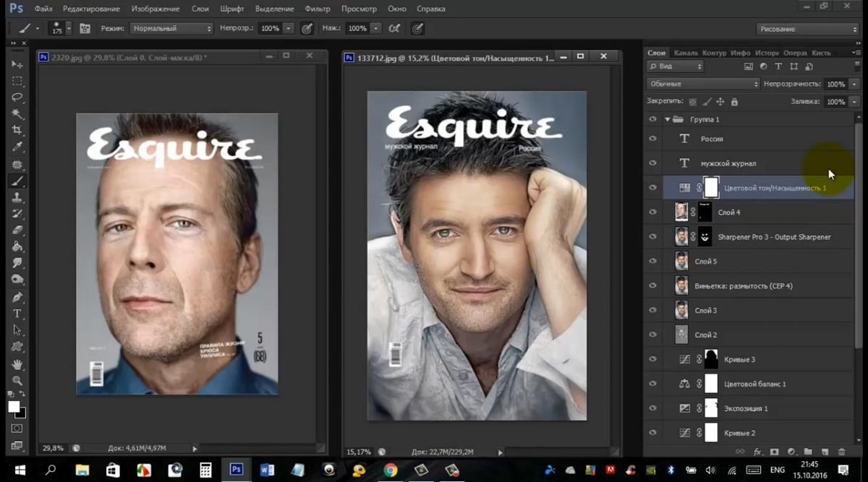The image size is (868, 482).
Task: Hide the Слой 5 layer
Action: click(652, 262)
